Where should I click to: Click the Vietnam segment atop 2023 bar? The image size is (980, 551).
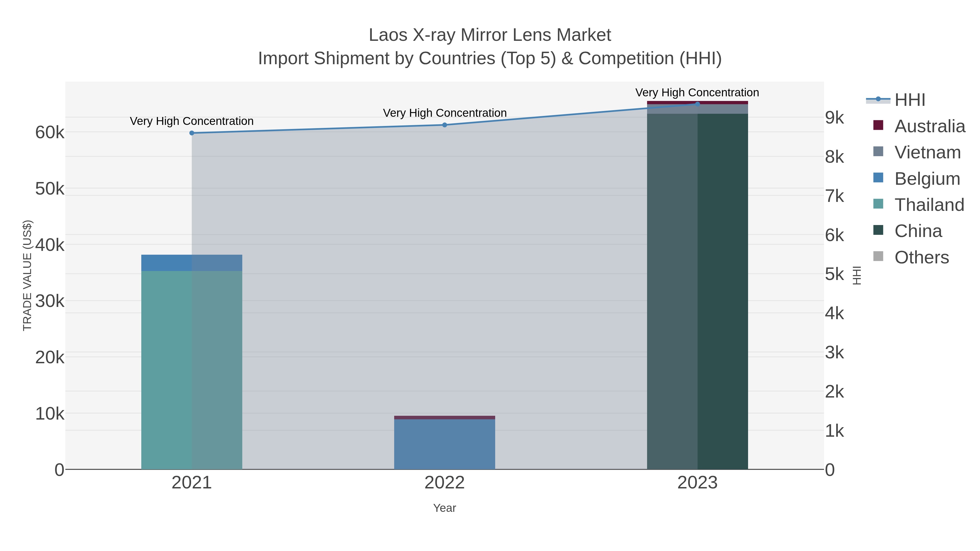point(697,109)
